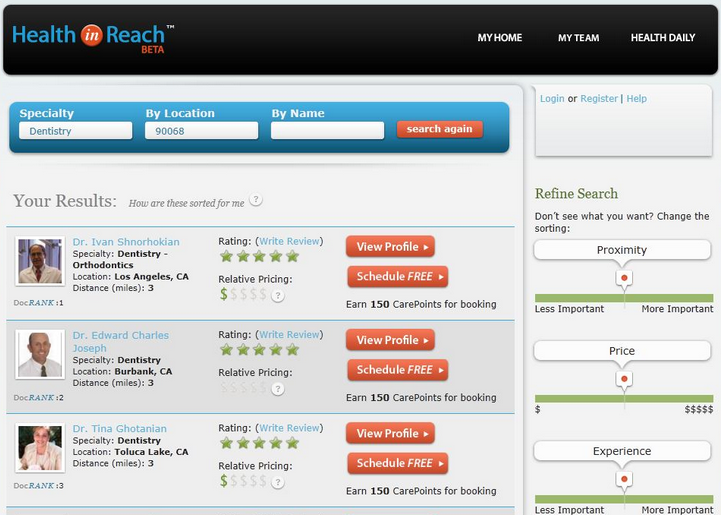Open Dr. Edward Charles Joseph name link
This screenshot has width=721, height=515.
[120, 342]
